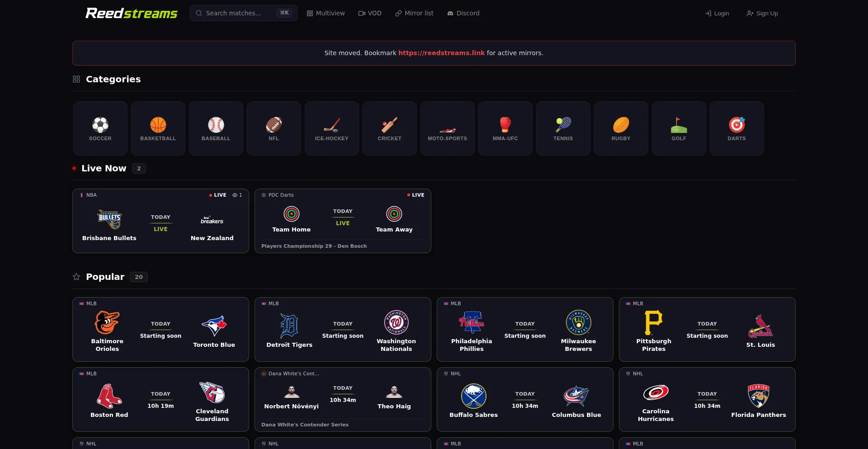The width and height of the screenshot is (868, 449).
Task: Click the Toronto Blue Jays logo
Action: point(214,326)
